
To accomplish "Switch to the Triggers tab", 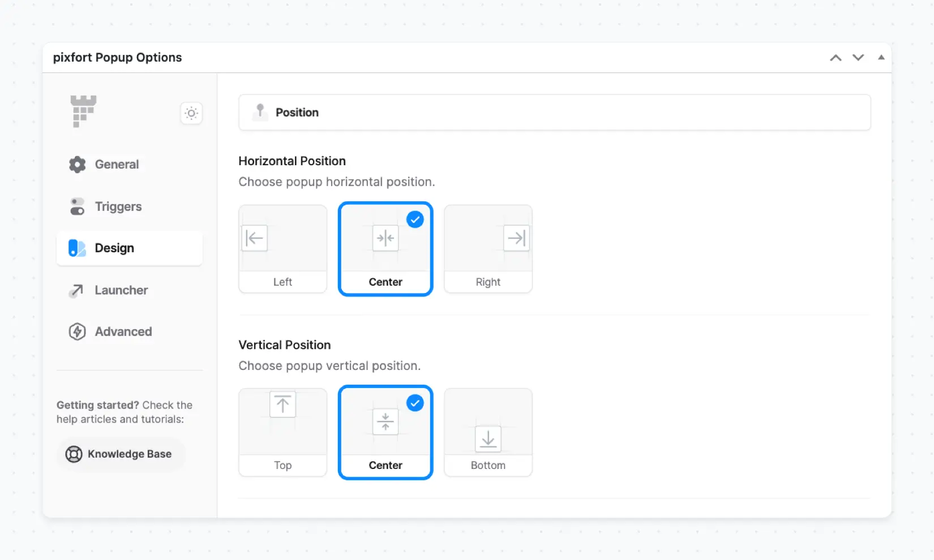I will pos(118,206).
